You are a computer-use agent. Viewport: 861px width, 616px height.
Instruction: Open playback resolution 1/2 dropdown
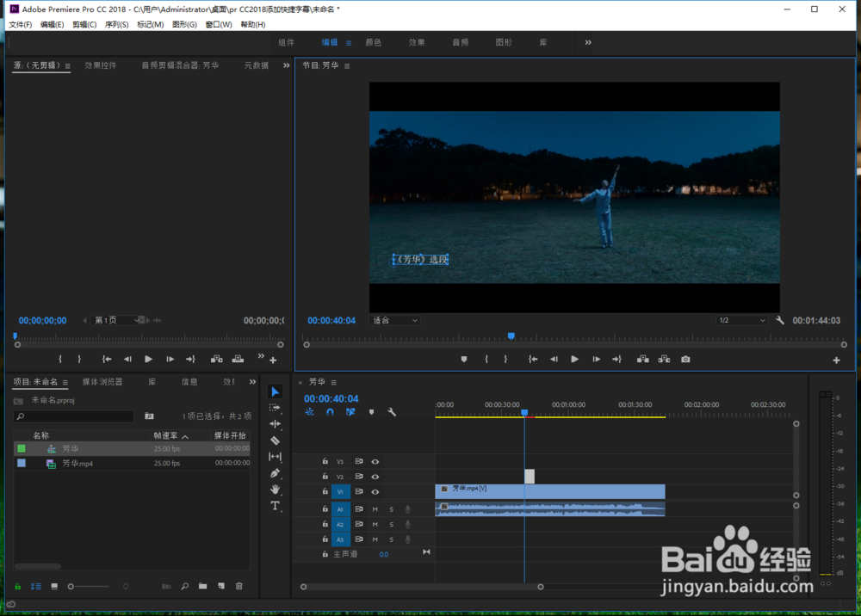[741, 320]
